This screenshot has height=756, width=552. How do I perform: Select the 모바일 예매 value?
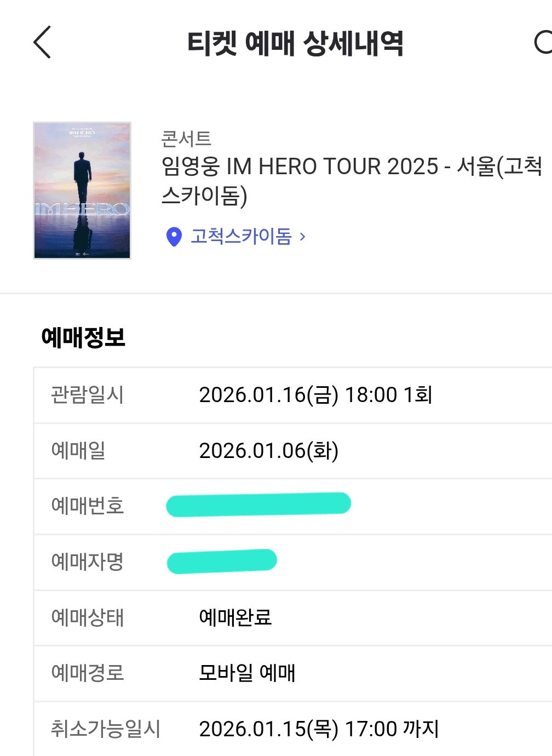coord(247,673)
